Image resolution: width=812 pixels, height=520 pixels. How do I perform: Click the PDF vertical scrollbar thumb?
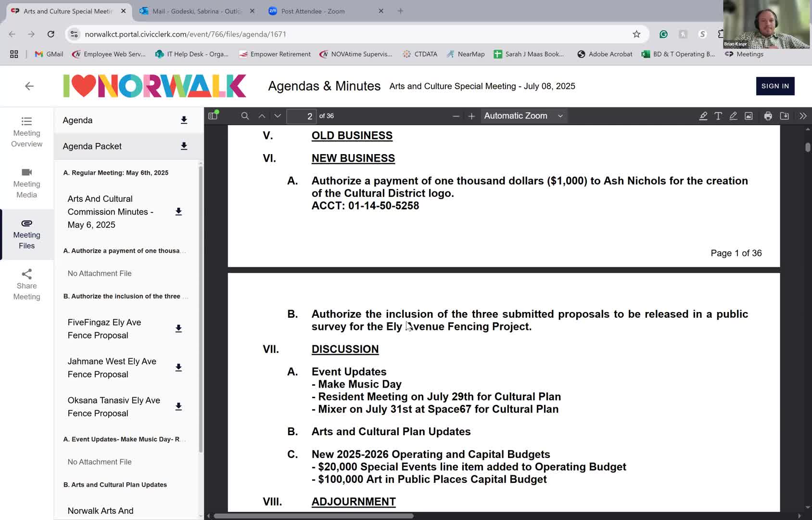pos(808,147)
